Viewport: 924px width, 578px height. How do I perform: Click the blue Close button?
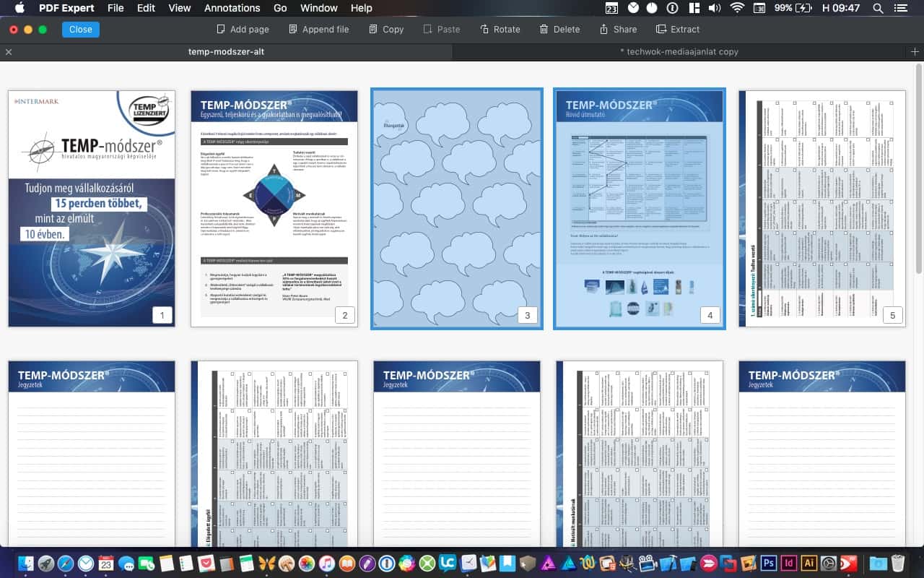pyautogui.click(x=81, y=30)
